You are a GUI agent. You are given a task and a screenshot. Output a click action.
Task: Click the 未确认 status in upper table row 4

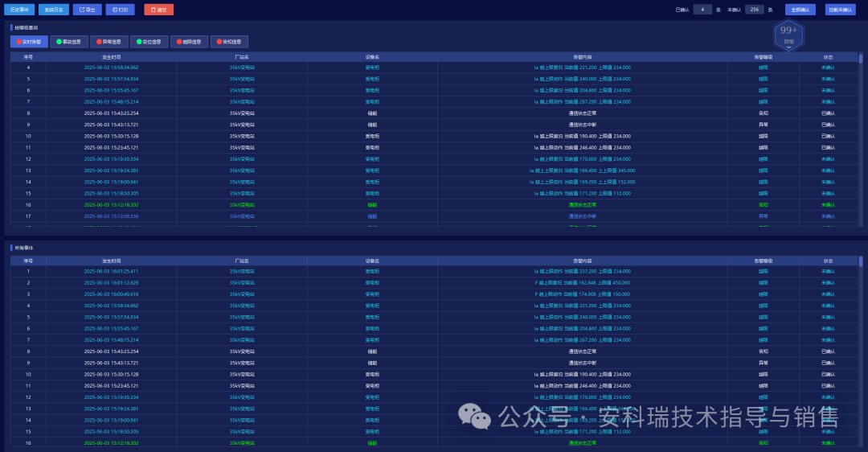pos(828,68)
